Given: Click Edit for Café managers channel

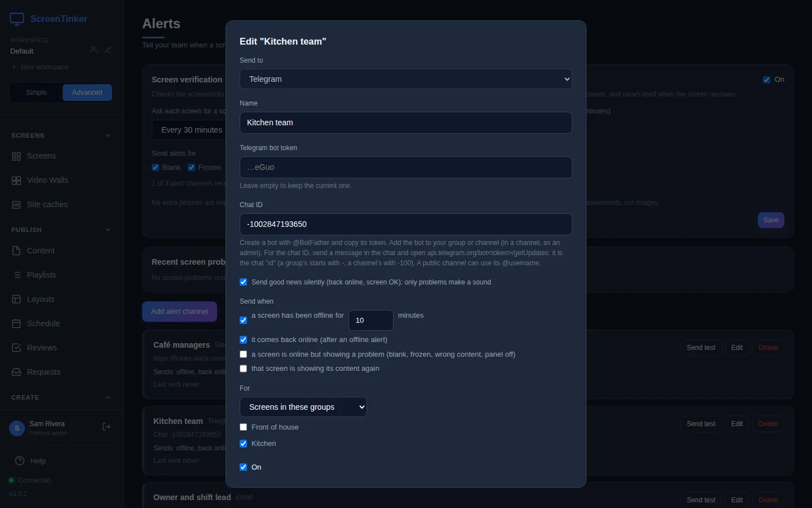Looking at the screenshot, I should [x=737, y=348].
